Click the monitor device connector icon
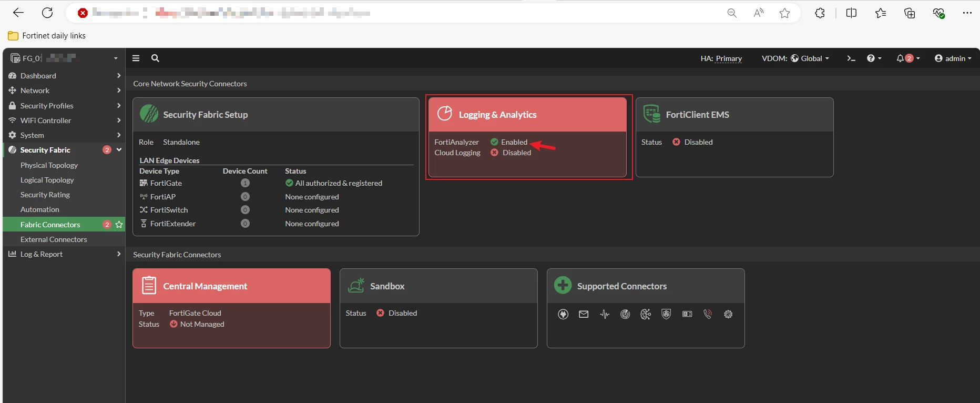The height and width of the screenshot is (403, 980). pos(687,314)
